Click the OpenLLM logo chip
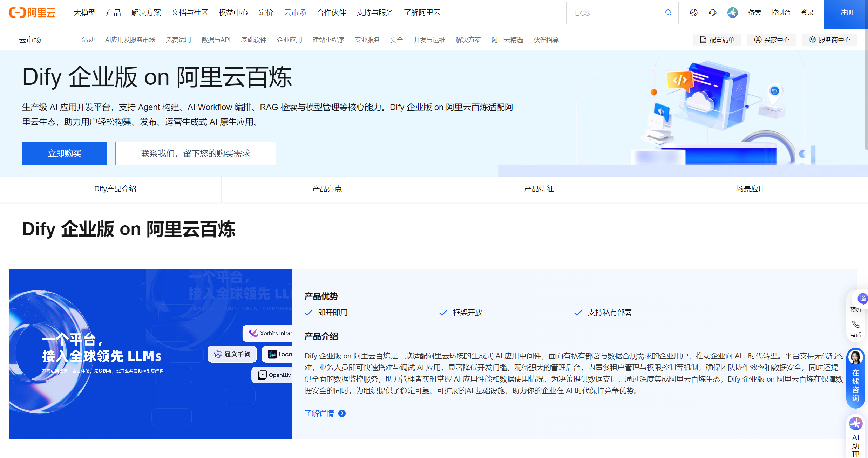 (x=272, y=375)
